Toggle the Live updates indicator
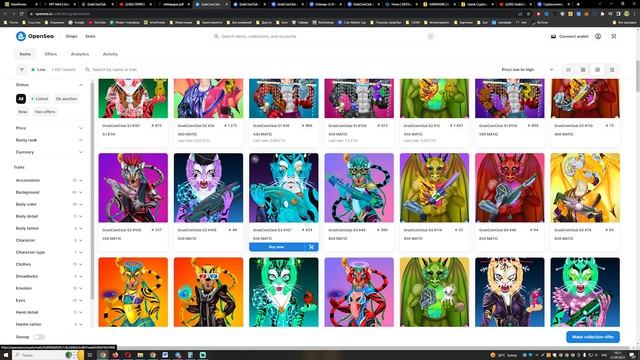Viewport: 640px width, 360px height. coord(39,70)
